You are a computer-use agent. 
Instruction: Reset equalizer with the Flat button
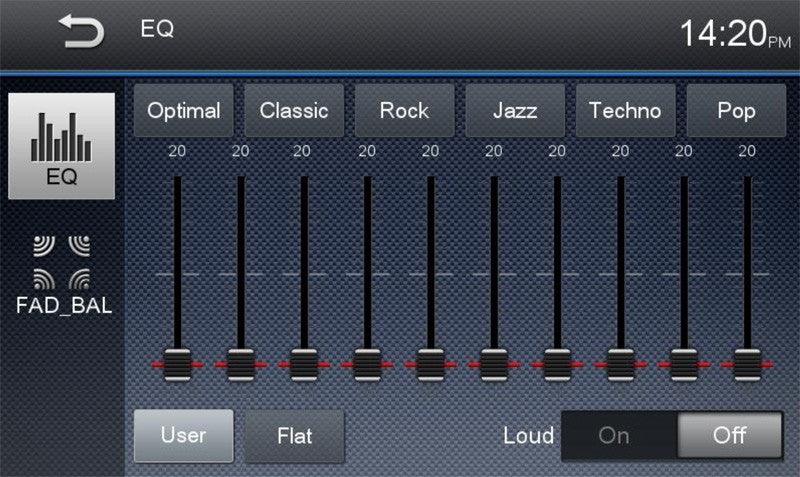tap(294, 436)
